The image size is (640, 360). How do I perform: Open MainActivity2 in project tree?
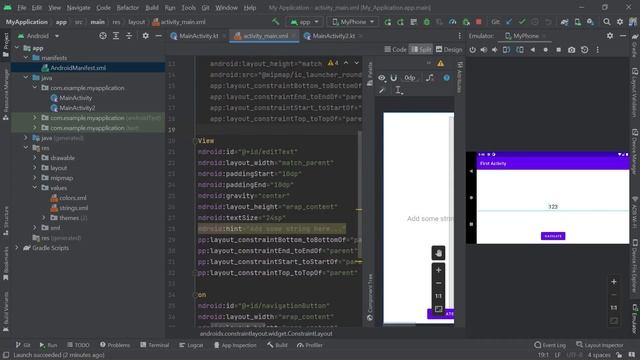point(77,108)
